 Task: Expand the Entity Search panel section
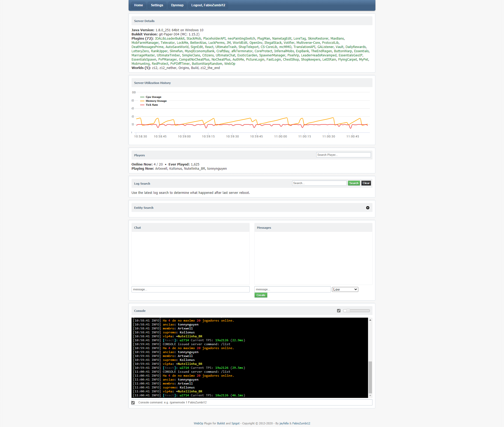point(368,207)
